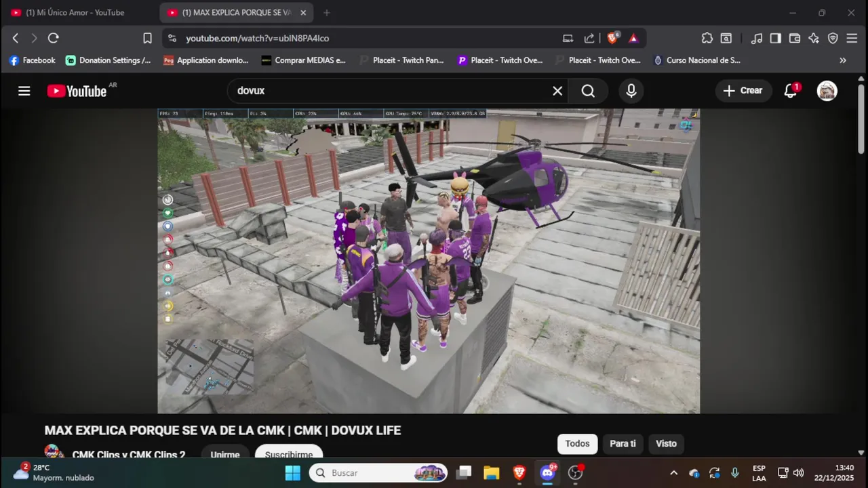
Task: Open Leo AI sparkle icon
Action: 814,38
